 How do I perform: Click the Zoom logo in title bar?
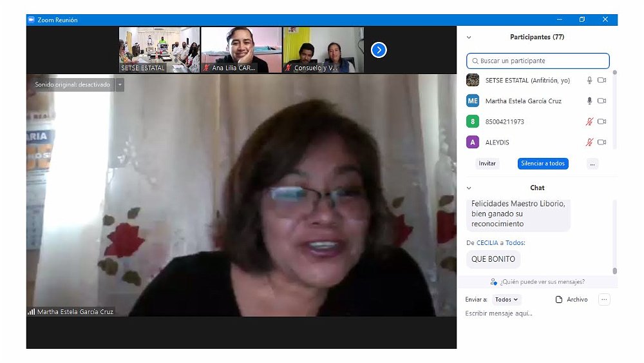(x=31, y=20)
